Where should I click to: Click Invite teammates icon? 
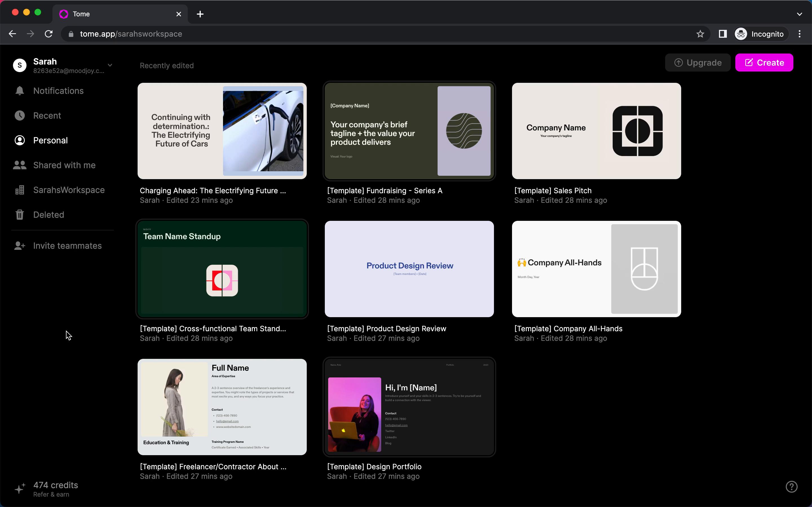[x=19, y=245]
